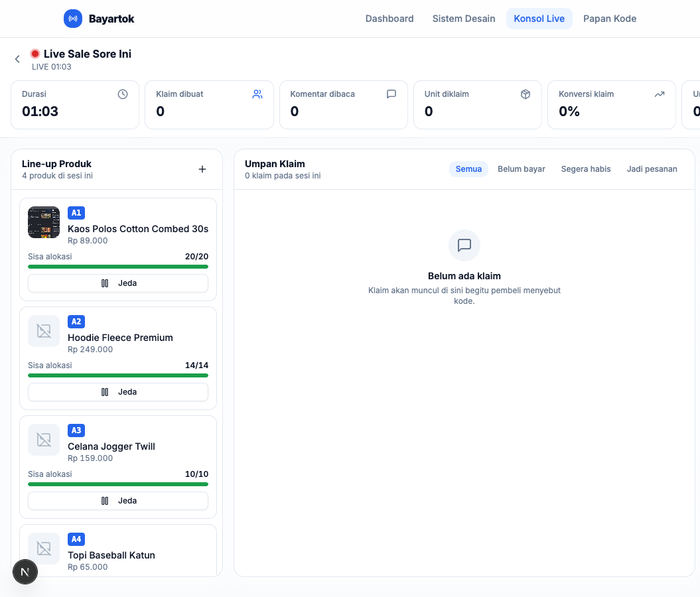Open the Sistem Desain nav item
This screenshot has width=700, height=597.
click(x=464, y=19)
